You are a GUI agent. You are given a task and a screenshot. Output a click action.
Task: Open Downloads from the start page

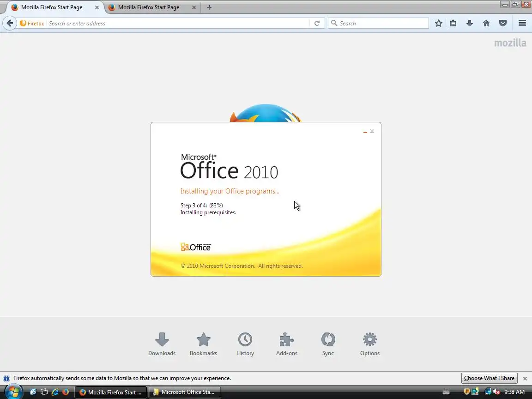coord(162,344)
